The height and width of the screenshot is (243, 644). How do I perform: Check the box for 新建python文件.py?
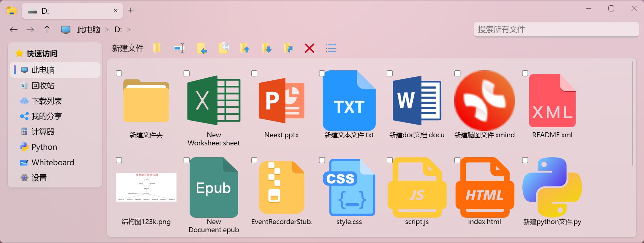point(525,160)
